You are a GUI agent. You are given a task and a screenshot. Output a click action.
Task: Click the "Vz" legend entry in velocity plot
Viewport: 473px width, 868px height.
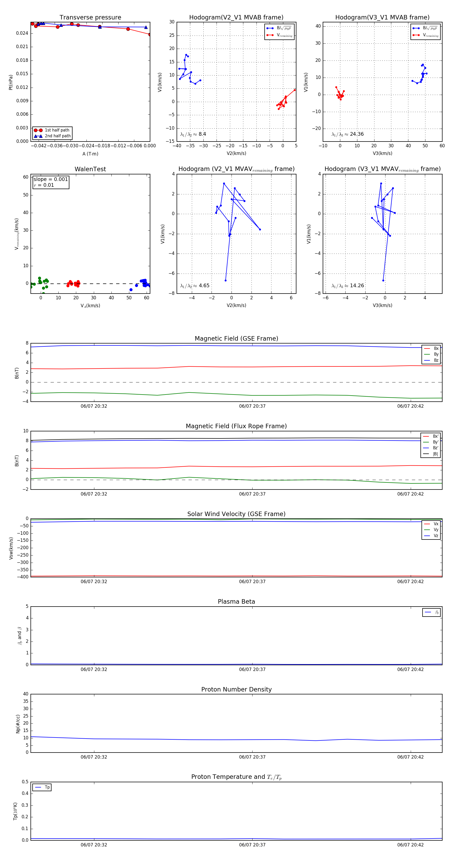click(x=431, y=536)
